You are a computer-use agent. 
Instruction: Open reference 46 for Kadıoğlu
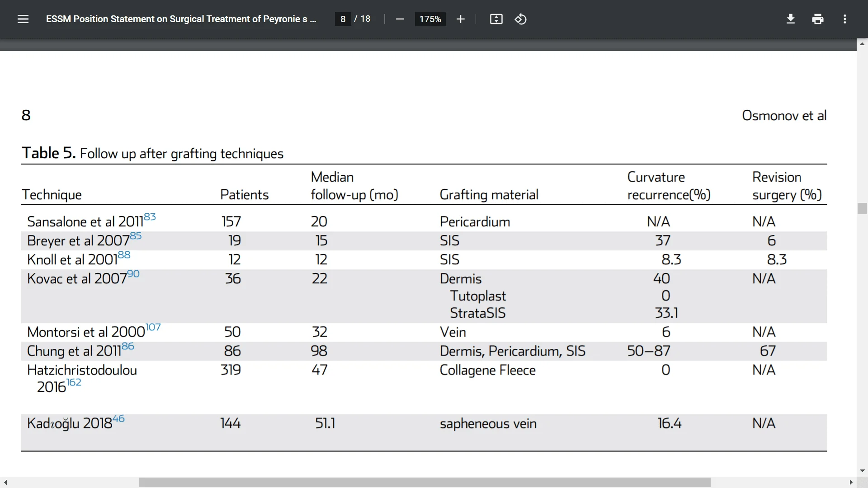pos(118,418)
